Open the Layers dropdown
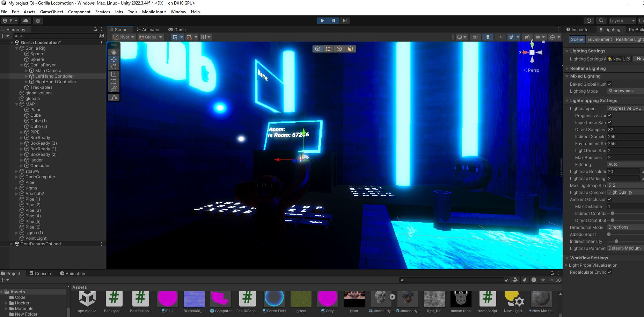 pos(622,21)
